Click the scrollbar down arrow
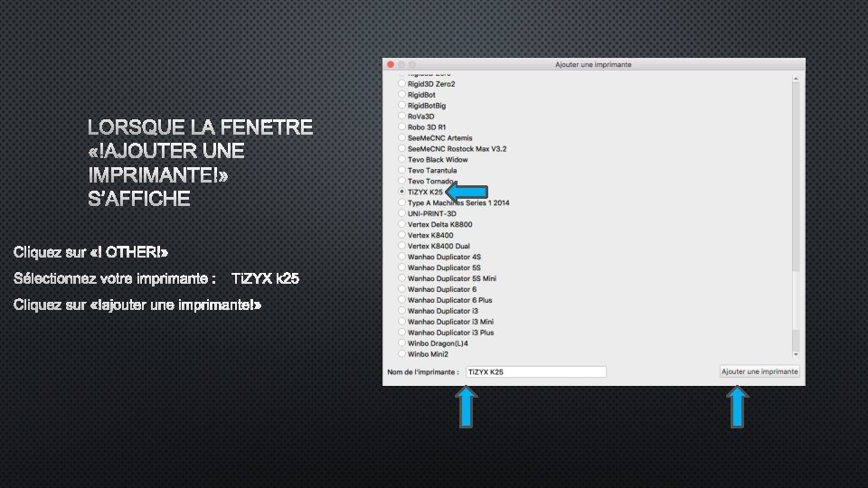This screenshot has width=868, height=488. (796, 354)
